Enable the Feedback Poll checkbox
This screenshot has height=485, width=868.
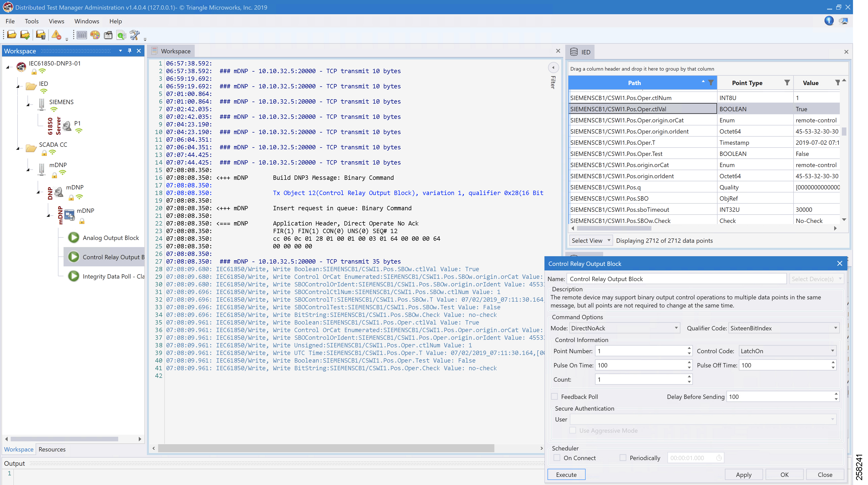[554, 396]
